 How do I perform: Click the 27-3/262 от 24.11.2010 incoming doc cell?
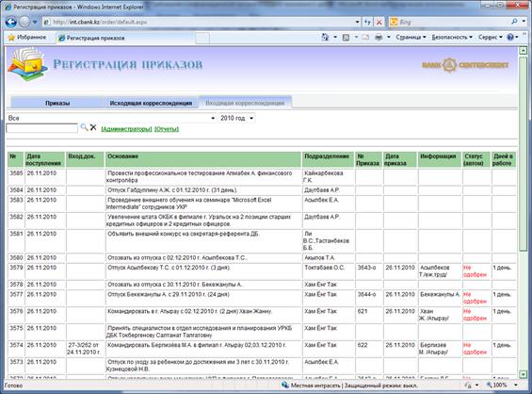(84, 349)
